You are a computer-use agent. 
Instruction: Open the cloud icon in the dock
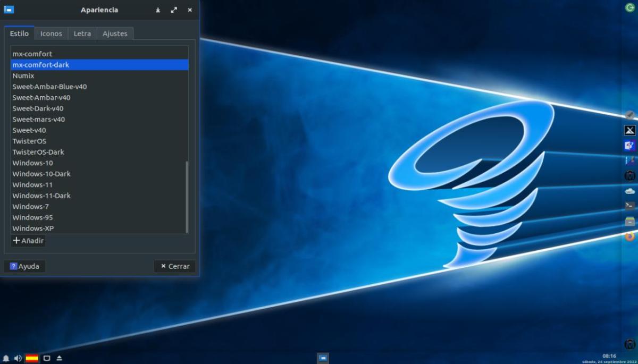tap(630, 191)
